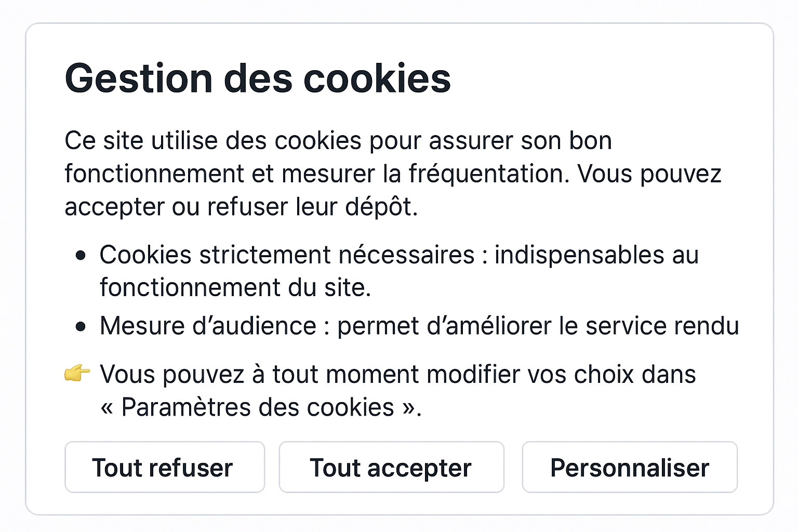Select the Cookies strictement nécessaires label

click(x=287, y=255)
